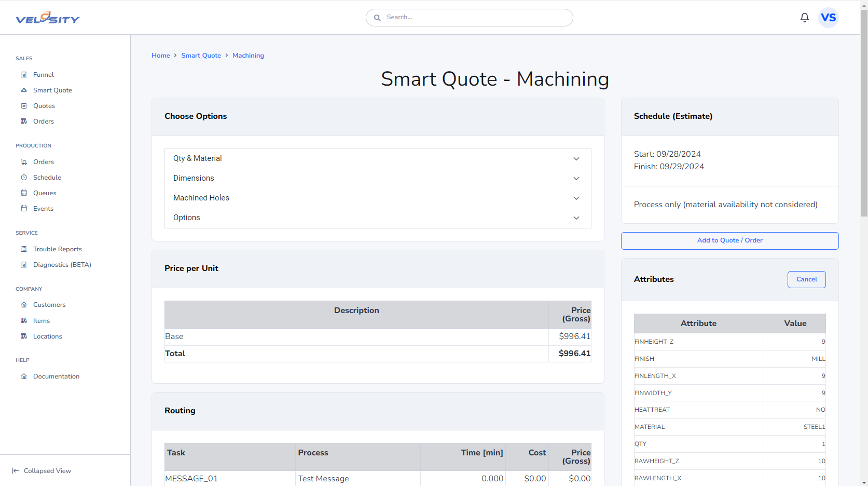Expand the Options accordion section
Viewport: 868px width, 486px height.
click(x=377, y=218)
